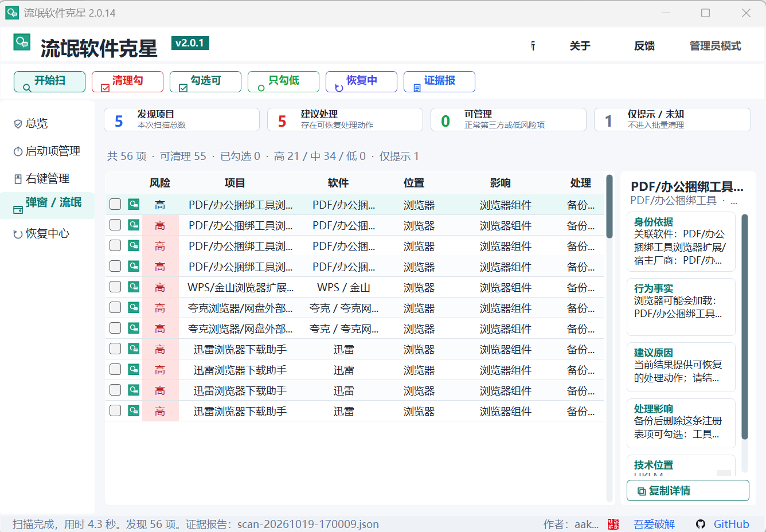Image resolution: width=766 pixels, height=532 pixels.
Task: Click the 建议处理 summary card
Action: (x=345, y=120)
